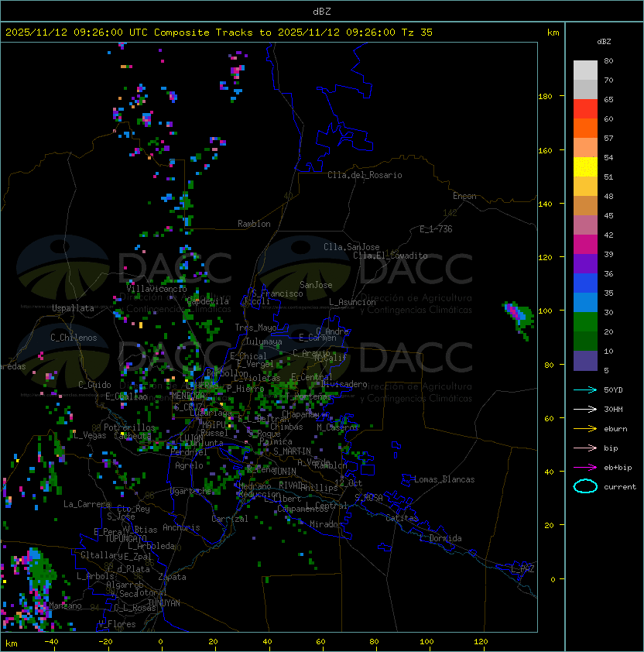Pick the blue 36 dBZ color swatch
This screenshot has width=644, height=652.
point(585,283)
